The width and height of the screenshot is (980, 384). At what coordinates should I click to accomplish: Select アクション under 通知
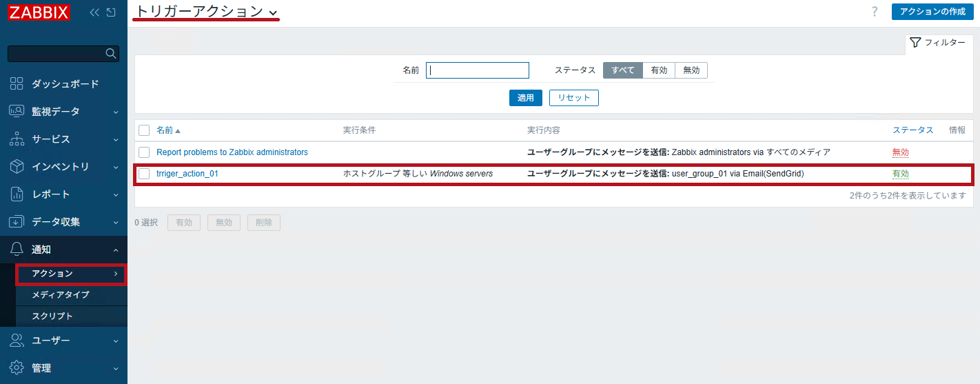(52, 274)
